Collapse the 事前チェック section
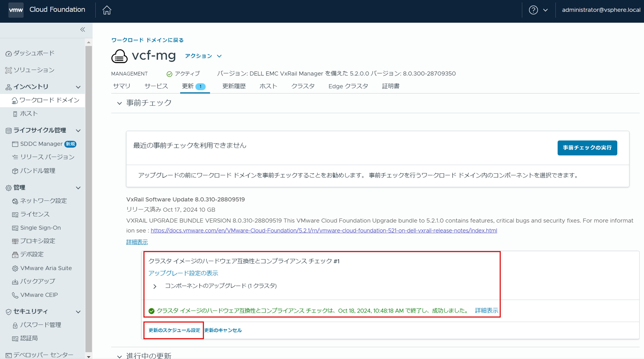The height and width of the screenshot is (359, 644). (119, 103)
